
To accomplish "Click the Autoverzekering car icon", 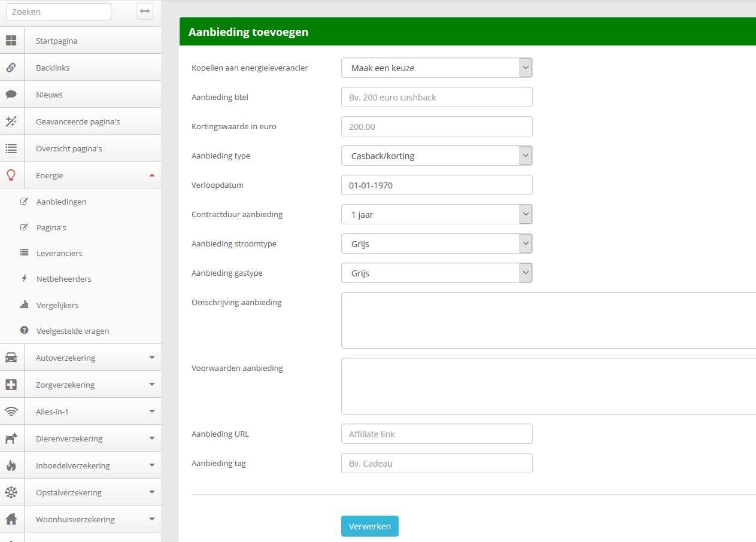I will click(11, 358).
